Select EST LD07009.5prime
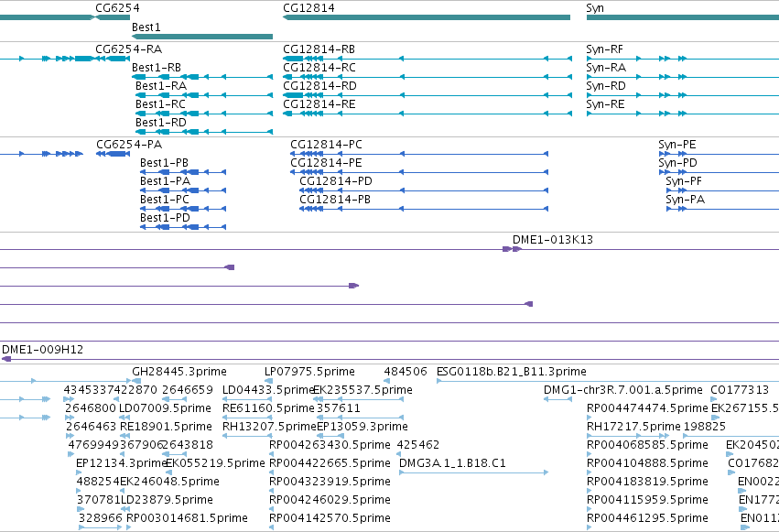Screen dimensions: 779x532 click(166, 408)
